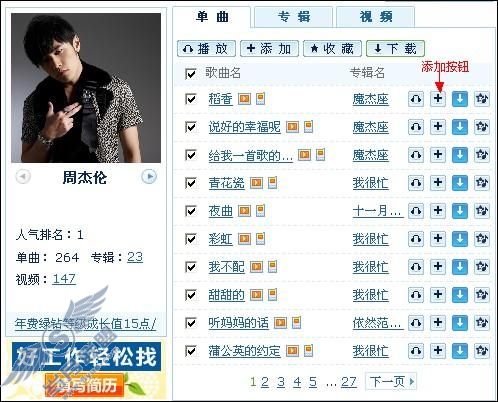Switch to the 视频 tab
Screen dimensions: 498x402
coord(376,17)
